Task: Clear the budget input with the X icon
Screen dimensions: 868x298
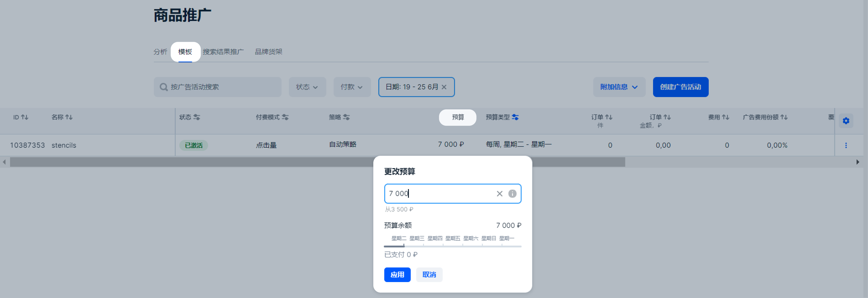Action: pyautogui.click(x=499, y=194)
